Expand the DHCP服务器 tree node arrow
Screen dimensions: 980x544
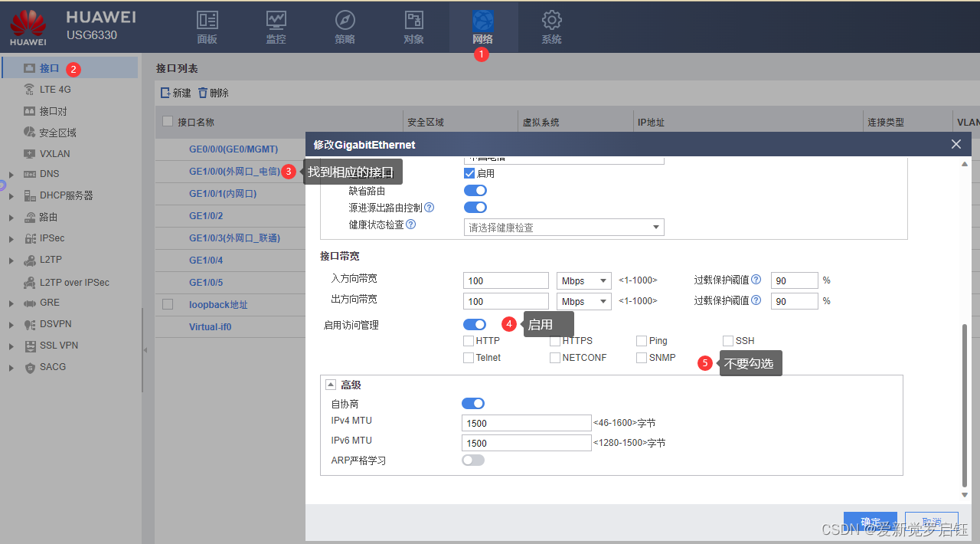click(11, 196)
